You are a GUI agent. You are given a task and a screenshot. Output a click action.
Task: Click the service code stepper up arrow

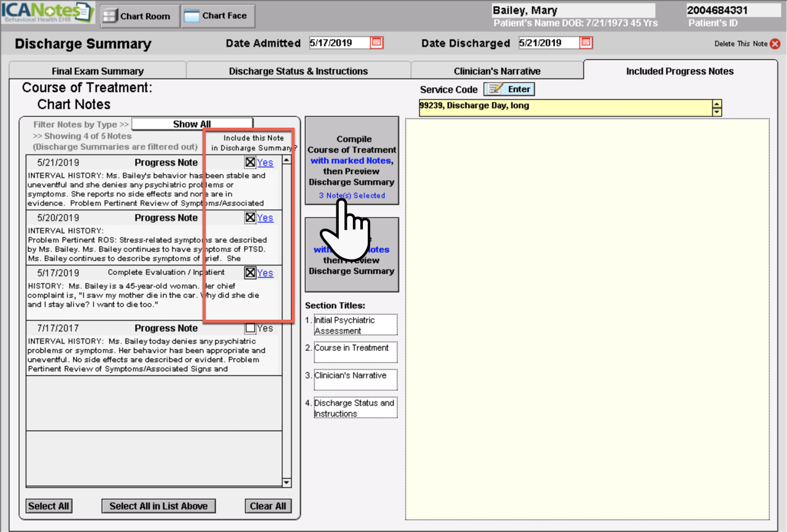(x=717, y=104)
